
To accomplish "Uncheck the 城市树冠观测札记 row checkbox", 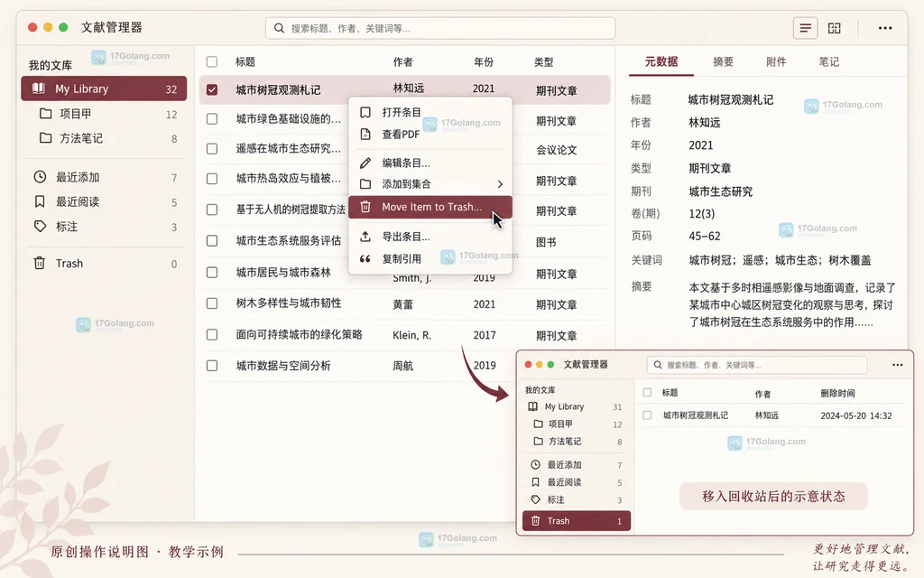I will click(x=212, y=89).
